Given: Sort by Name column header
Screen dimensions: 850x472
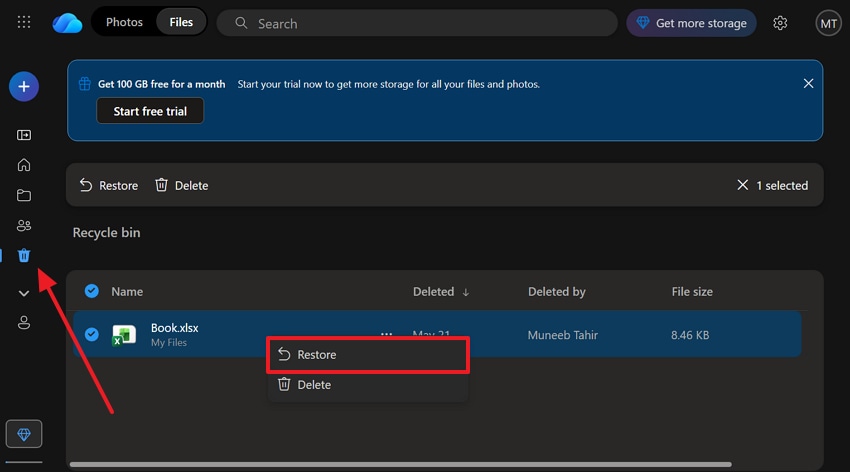Looking at the screenshot, I should 127,292.
